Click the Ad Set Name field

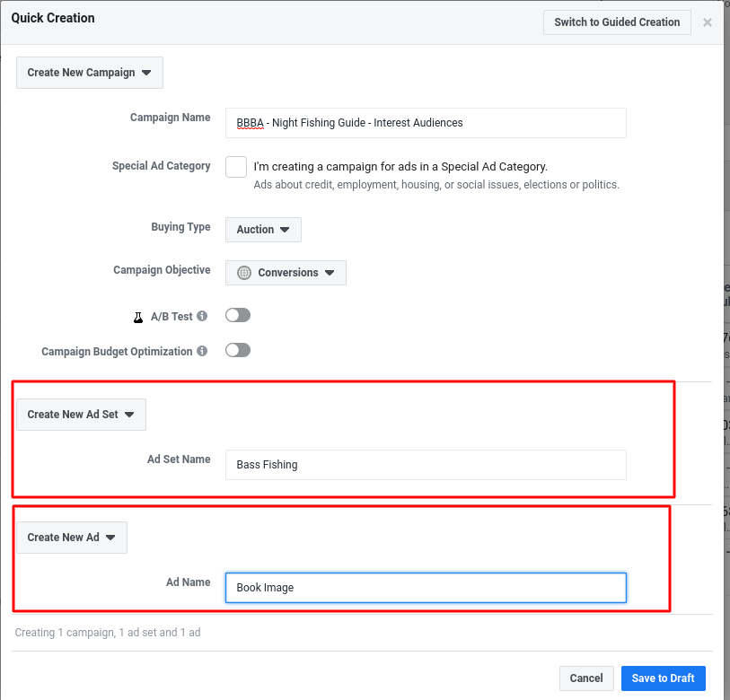coord(426,465)
